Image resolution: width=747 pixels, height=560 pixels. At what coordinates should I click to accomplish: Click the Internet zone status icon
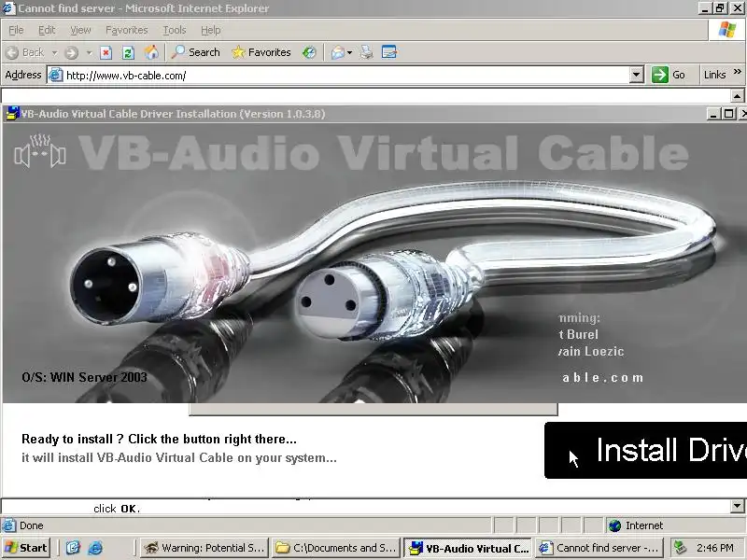tap(615, 525)
